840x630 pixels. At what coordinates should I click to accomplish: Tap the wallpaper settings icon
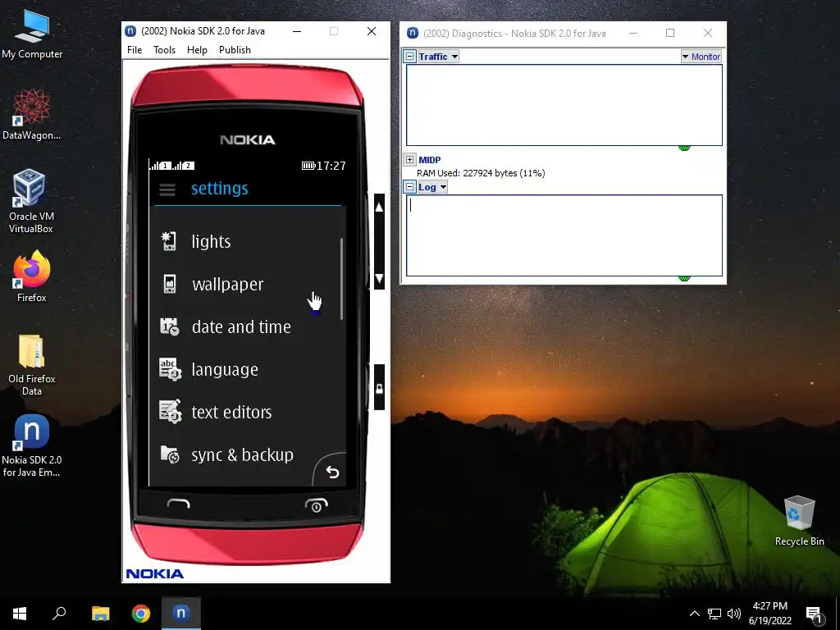coord(169,284)
